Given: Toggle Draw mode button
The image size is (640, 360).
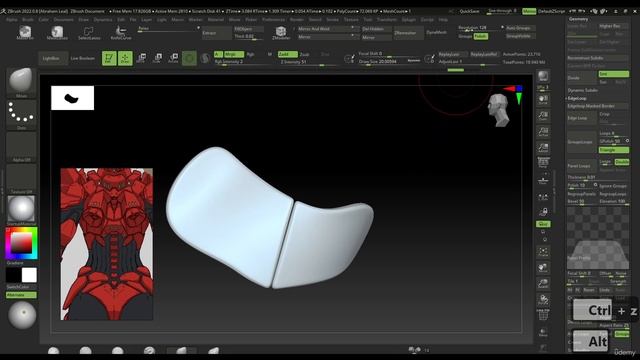Looking at the screenshot, I should [x=125, y=58].
